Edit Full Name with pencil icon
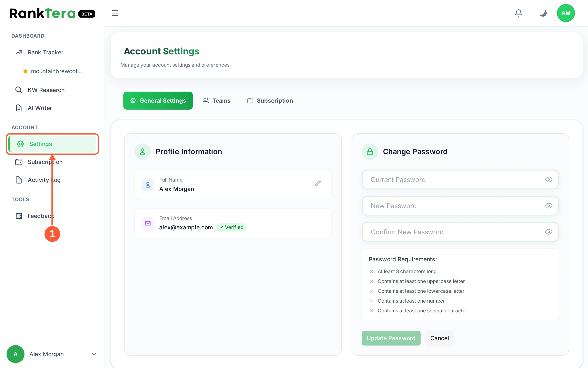This screenshot has height=368, width=588. 318,183
